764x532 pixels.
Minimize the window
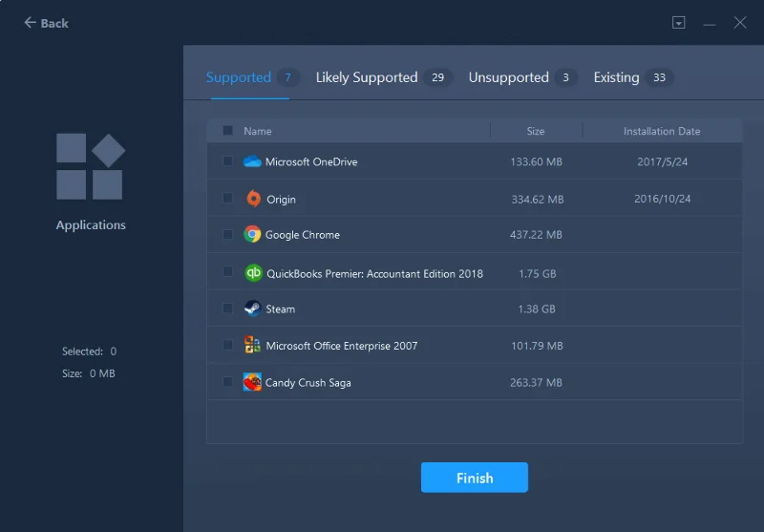709,23
